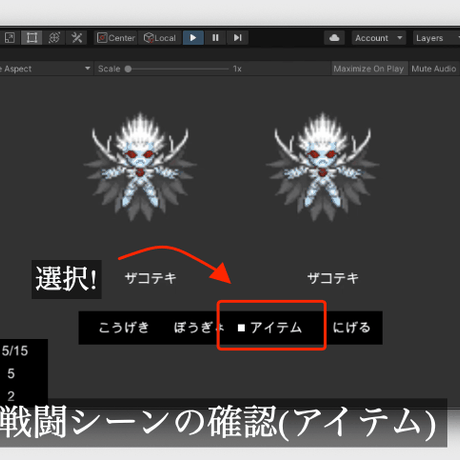Toggle Mute Audio
Screen dimensions: 460x460
tap(434, 69)
